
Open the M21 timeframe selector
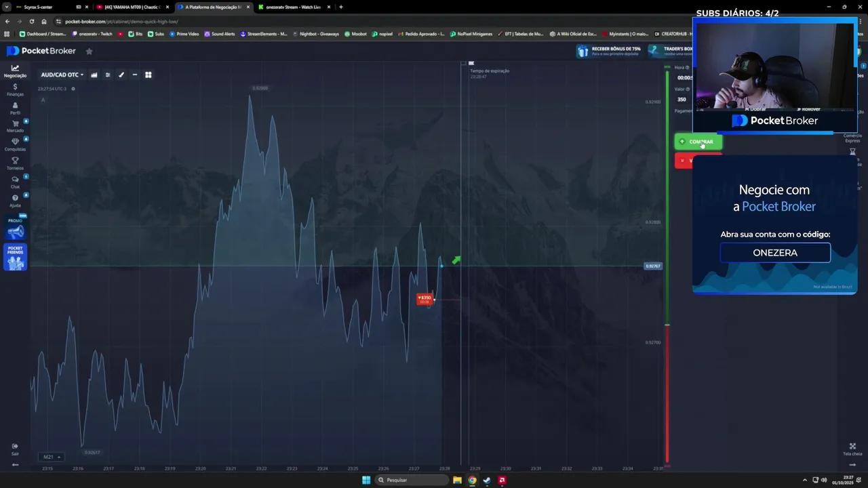[51, 457]
